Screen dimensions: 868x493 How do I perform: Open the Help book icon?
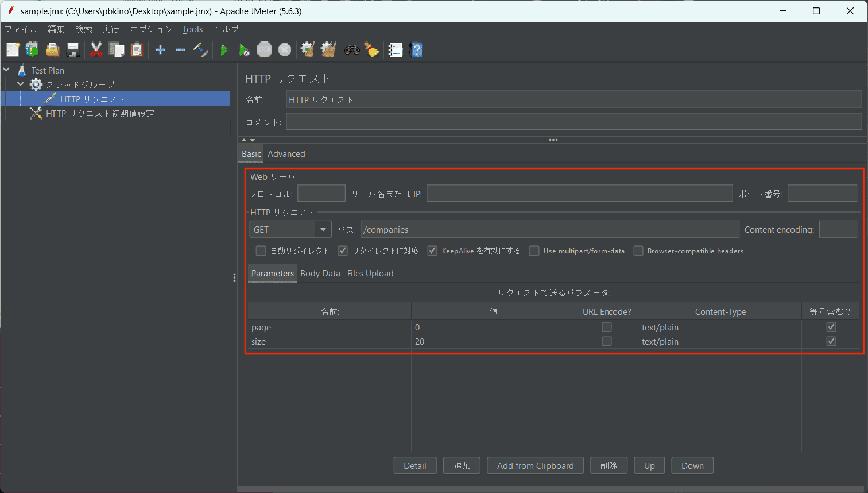click(416, 50)
